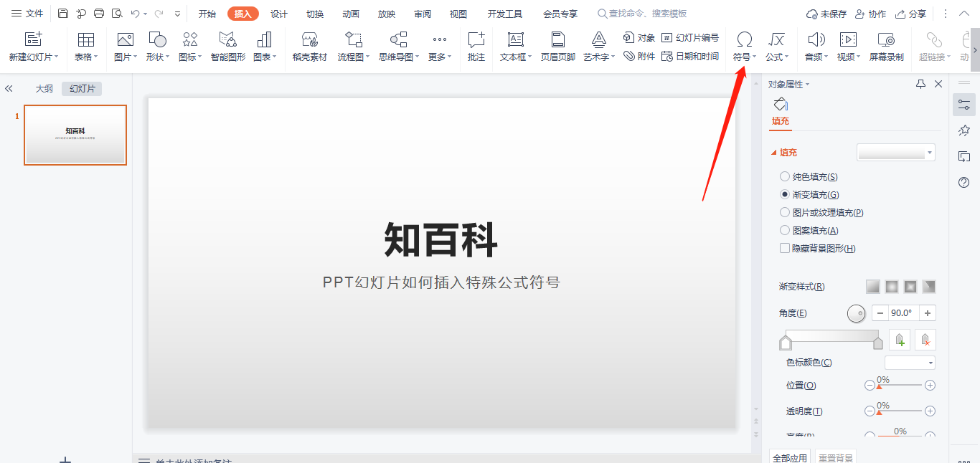Image resolution: width=980 pixels, height=463 pixels.
Task: Click the 全部应用 button
Action: (789, 457)
